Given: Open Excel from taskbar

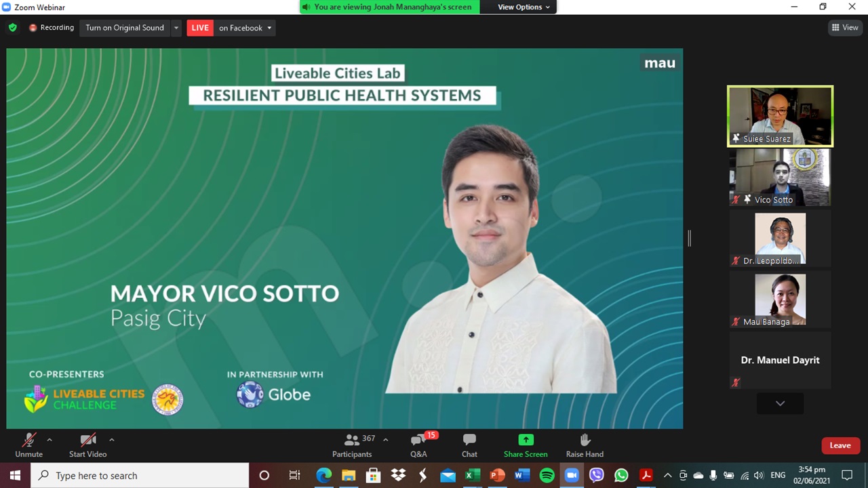Looking at the screenshot, I should (x=473, y=475).
